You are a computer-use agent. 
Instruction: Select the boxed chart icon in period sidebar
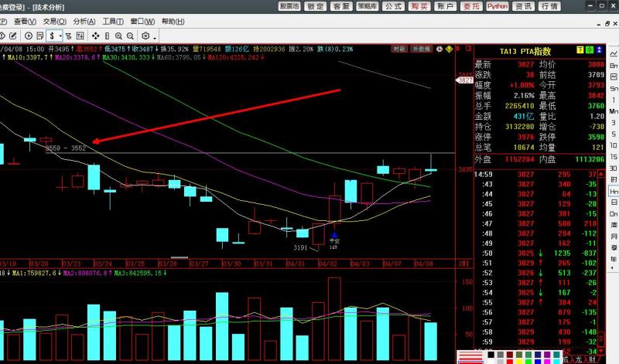[614, 77]
